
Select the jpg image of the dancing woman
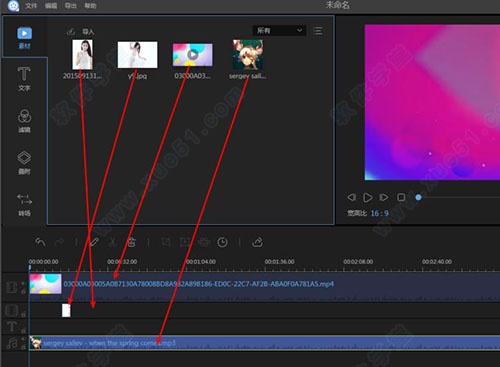[x=138, y=55]
